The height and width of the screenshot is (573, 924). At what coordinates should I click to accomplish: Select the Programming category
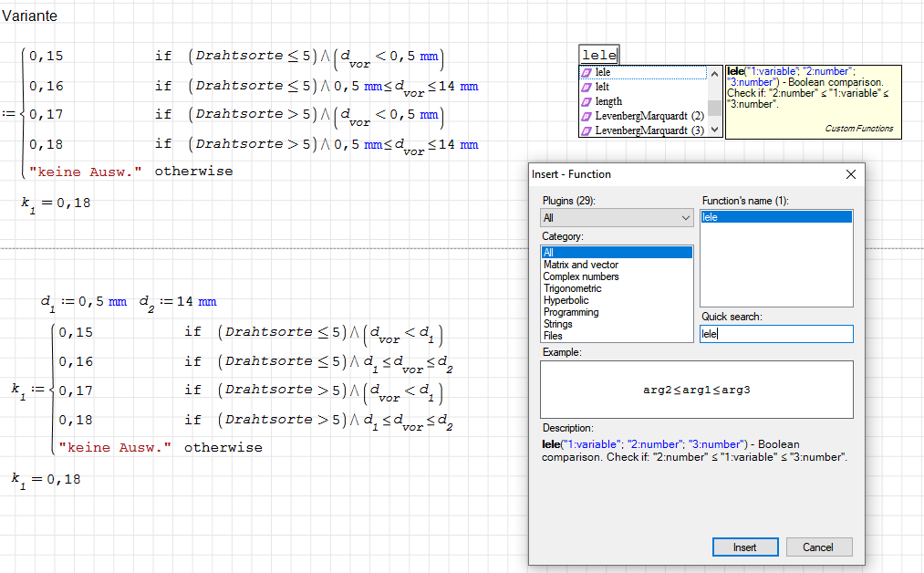(x=571, y=312)
